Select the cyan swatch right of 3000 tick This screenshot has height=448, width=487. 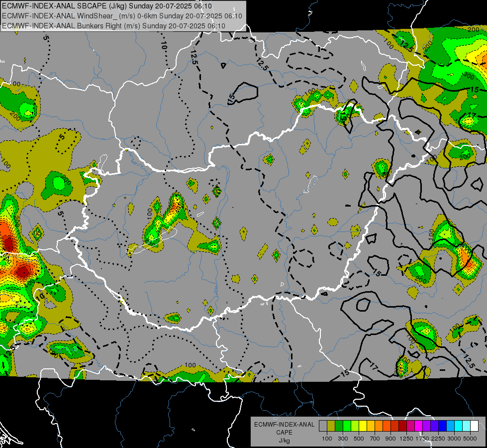[459, 426]
